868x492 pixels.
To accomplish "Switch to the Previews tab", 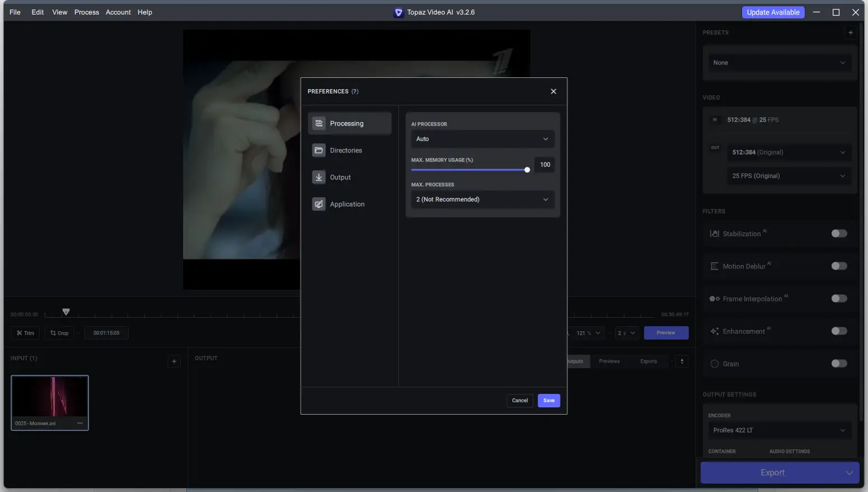I will (609, 361).
